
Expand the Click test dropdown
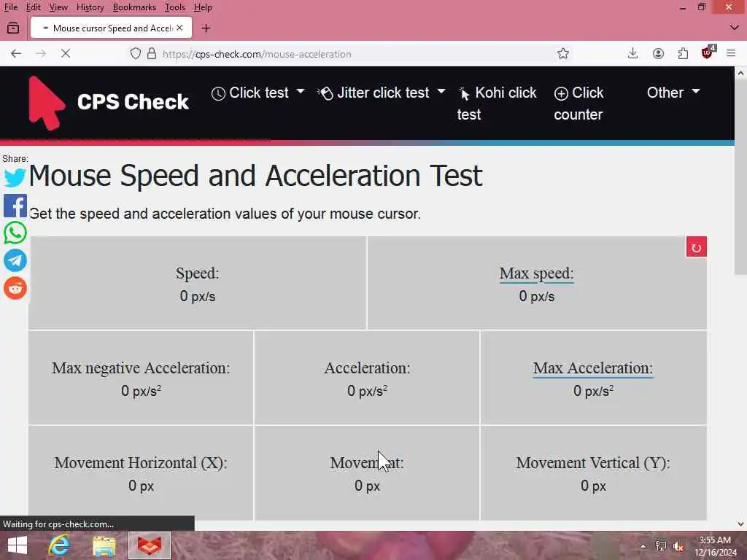[x=258, y=93]
